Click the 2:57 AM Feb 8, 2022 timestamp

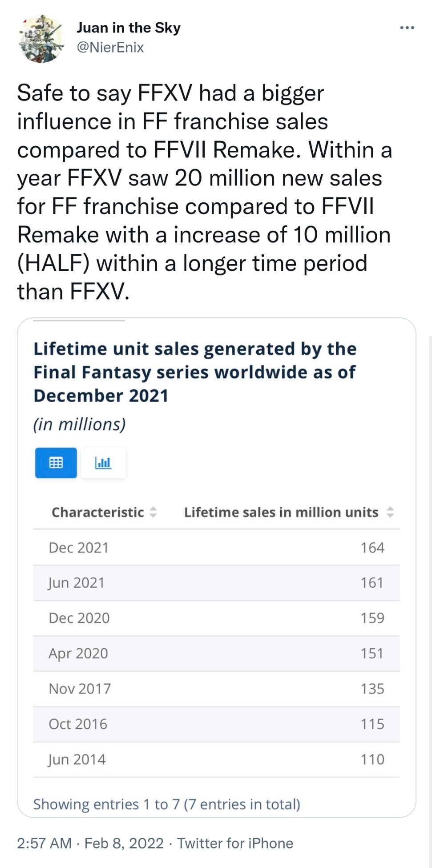[x=90, y=843]
